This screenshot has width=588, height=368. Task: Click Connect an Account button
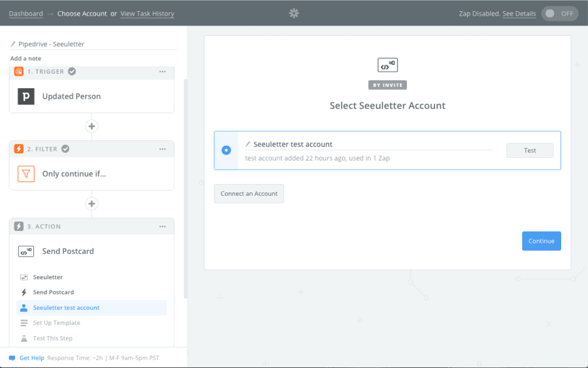[x=249, y=194]
